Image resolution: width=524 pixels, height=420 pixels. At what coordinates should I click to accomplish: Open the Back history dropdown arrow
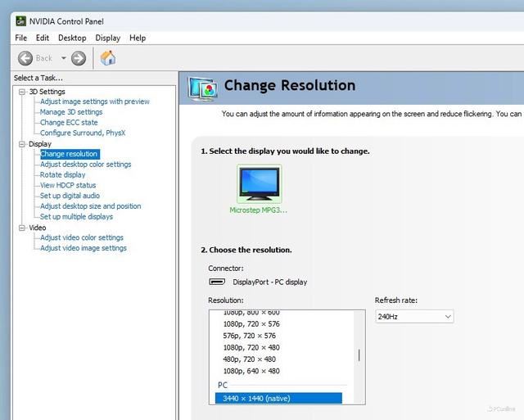click(x=63, y=58)
